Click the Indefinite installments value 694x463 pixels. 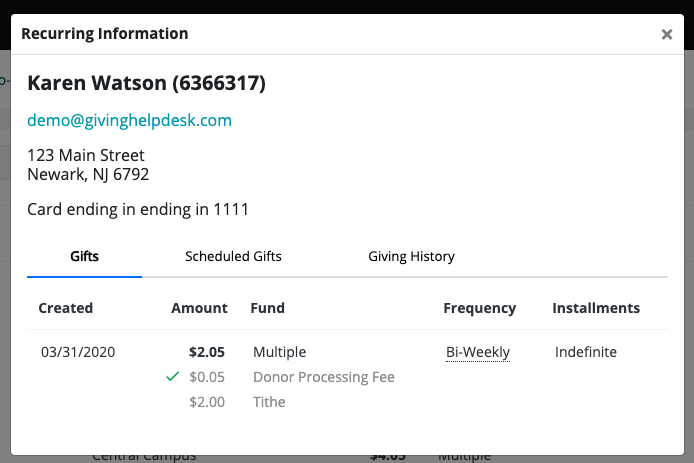click(586, 352)
